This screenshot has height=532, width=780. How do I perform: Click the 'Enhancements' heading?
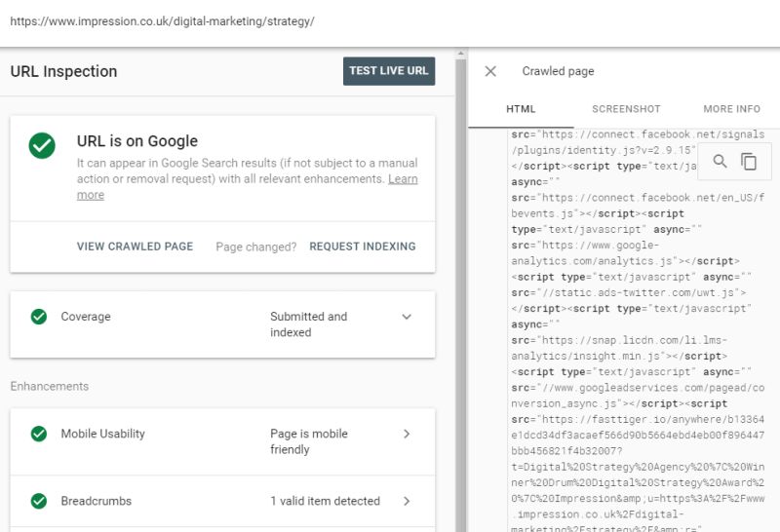coord(50,386)
